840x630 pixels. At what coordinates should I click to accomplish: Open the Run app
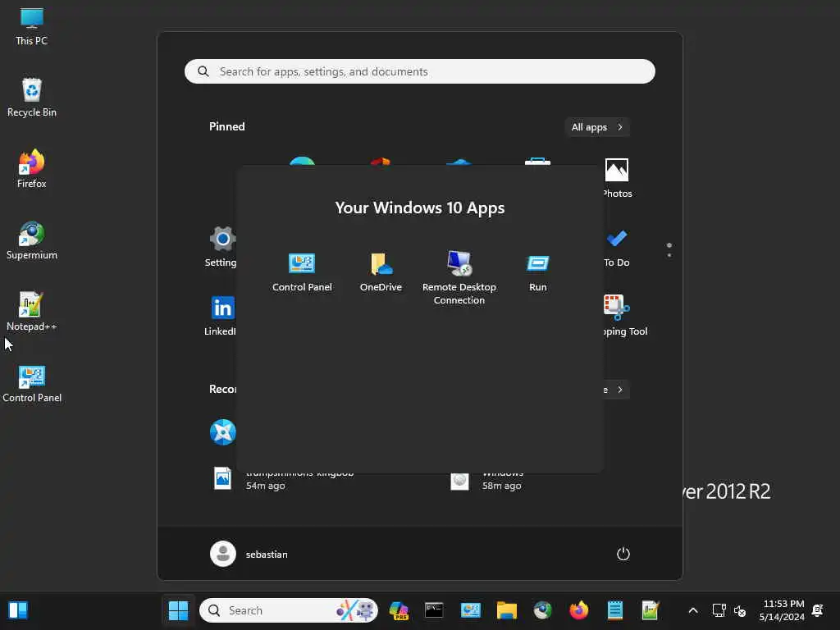[538, 272]
